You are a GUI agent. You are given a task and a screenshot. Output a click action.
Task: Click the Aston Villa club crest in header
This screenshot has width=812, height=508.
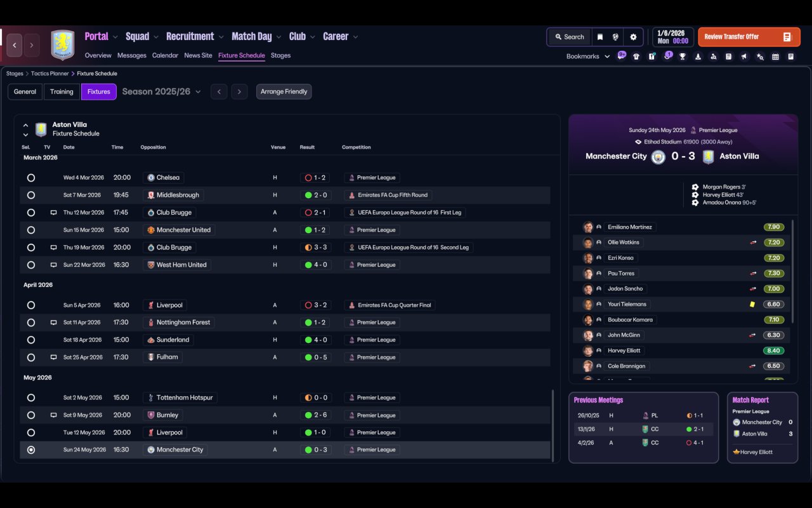point(62,45)
